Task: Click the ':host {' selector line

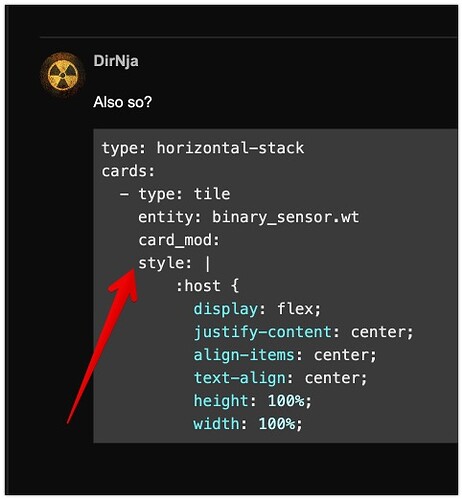Action: pyautogui.click(x=207, y=286)
